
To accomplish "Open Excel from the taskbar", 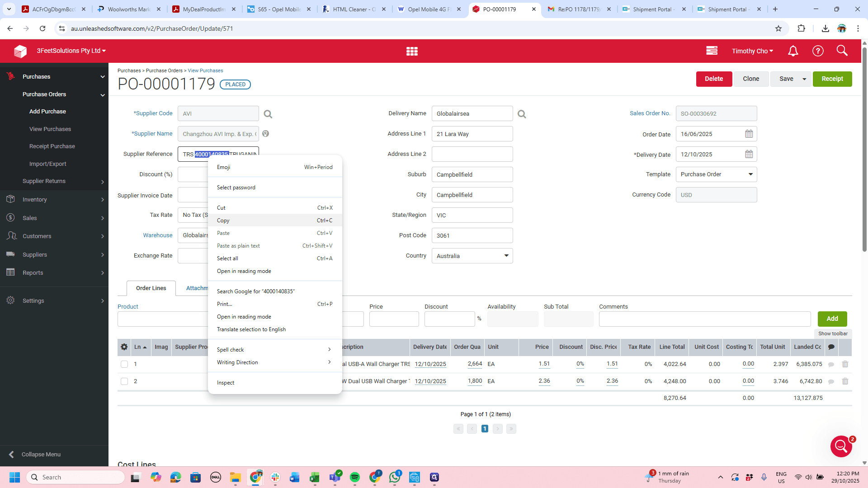I will coord(314,477).
